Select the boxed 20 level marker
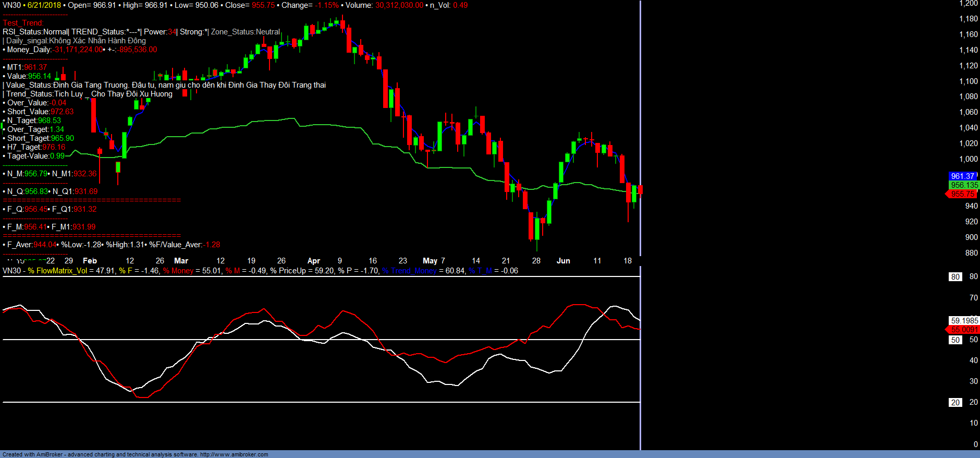This screenshot has height=458, width=980. 955,403
